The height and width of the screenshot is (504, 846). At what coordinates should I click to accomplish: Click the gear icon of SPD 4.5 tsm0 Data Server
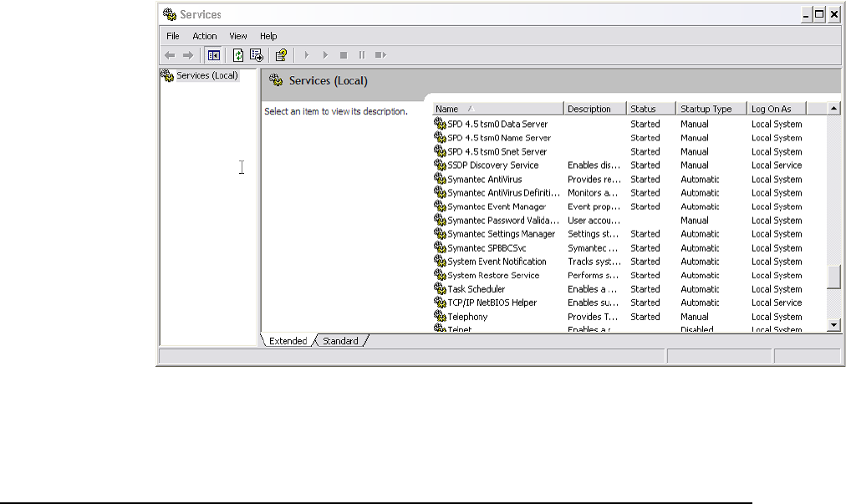tap(441, 124)
